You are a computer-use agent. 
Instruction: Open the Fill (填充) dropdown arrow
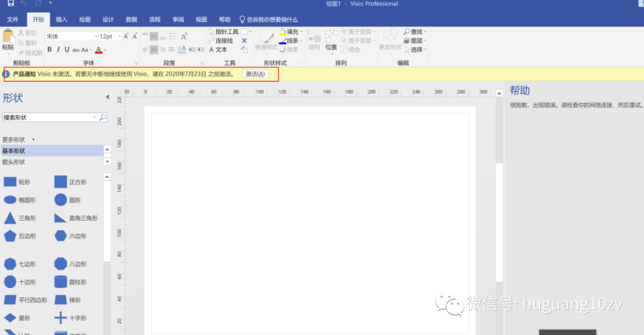pyautogui.click(x=301, y=32)
